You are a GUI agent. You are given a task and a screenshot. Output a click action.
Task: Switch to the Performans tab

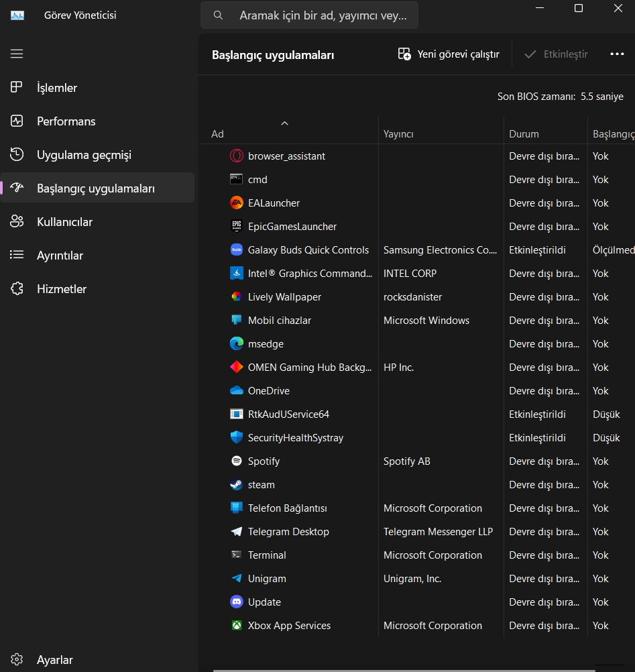[66, 121]
